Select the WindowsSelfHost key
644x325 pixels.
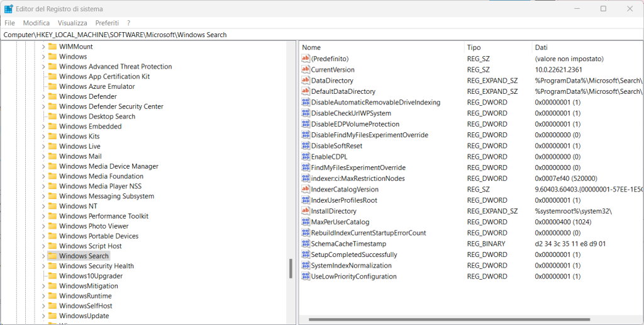(86, 305)
